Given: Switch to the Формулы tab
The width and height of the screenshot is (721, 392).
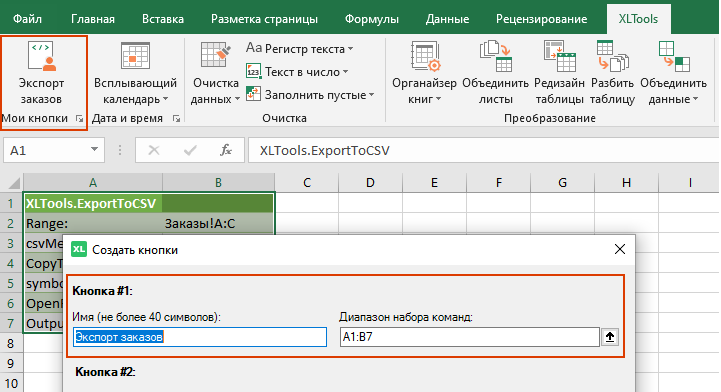Looking at the screenshot, I should click(x=372, y=19).
